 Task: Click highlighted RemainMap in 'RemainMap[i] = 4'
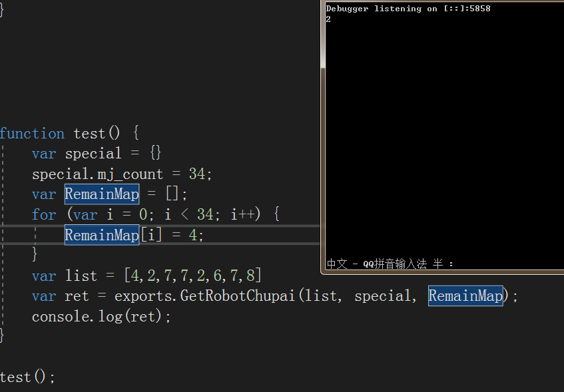[x=102, y=235]
